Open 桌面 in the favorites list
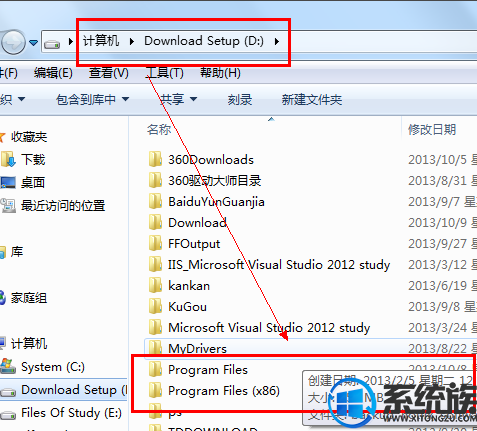Viewport: 477px width, 431px height. tap(33, 183)
